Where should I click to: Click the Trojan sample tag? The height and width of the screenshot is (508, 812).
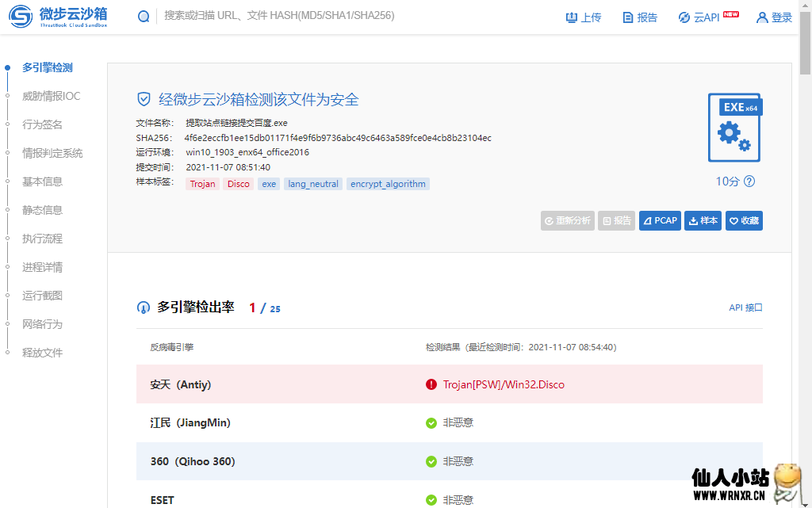pos(202,184)
